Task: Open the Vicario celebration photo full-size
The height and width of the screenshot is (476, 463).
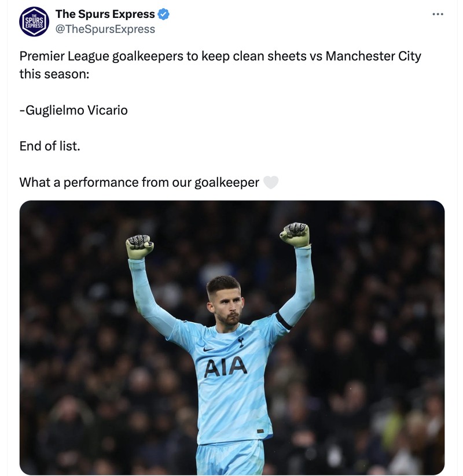Action: click(x=231, y=338)
